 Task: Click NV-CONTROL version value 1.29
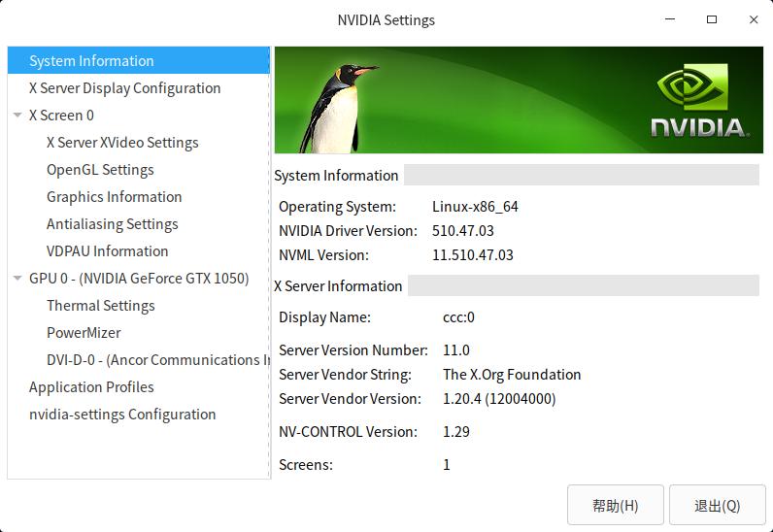(456, 431)
